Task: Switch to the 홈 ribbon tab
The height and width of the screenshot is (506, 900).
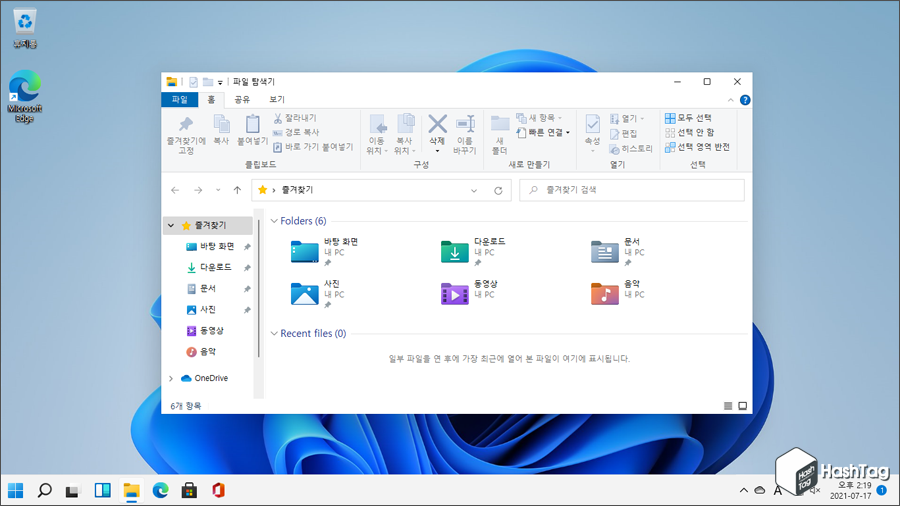Action: pos(211,99)
